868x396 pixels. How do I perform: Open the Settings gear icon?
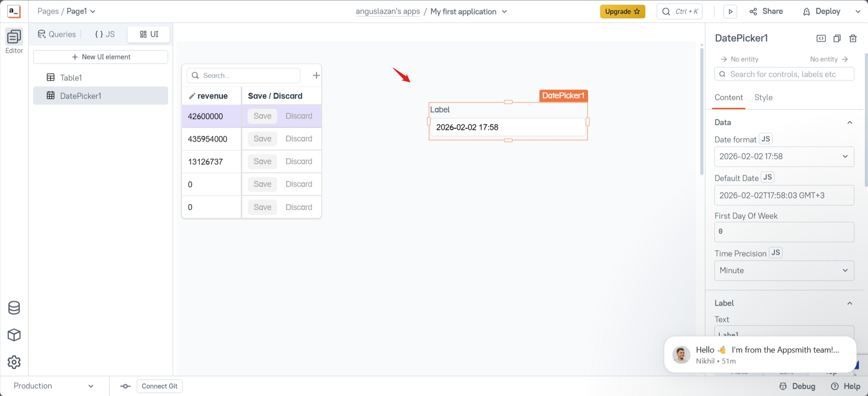[14, 362]
